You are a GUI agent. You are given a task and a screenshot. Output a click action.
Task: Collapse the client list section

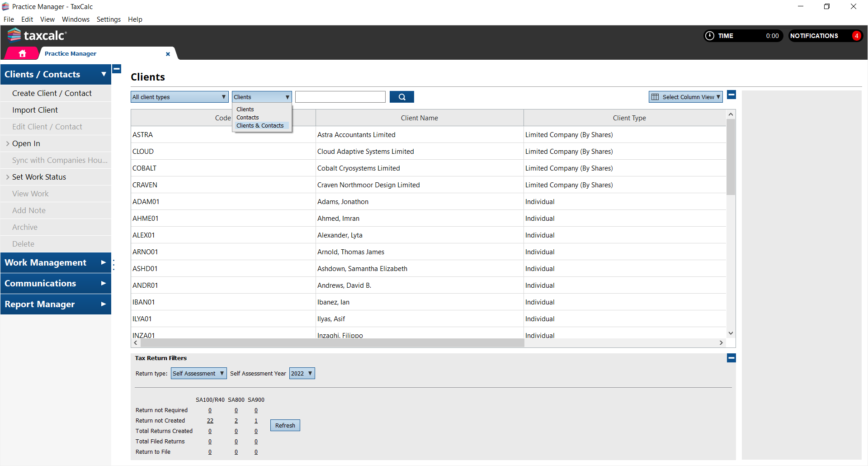tap(731, 95)
